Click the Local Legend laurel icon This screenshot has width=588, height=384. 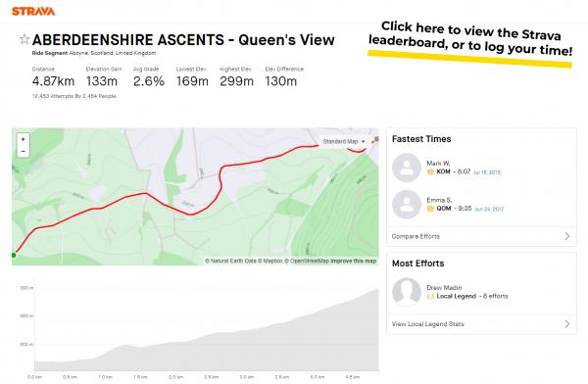tap(430, 296)
